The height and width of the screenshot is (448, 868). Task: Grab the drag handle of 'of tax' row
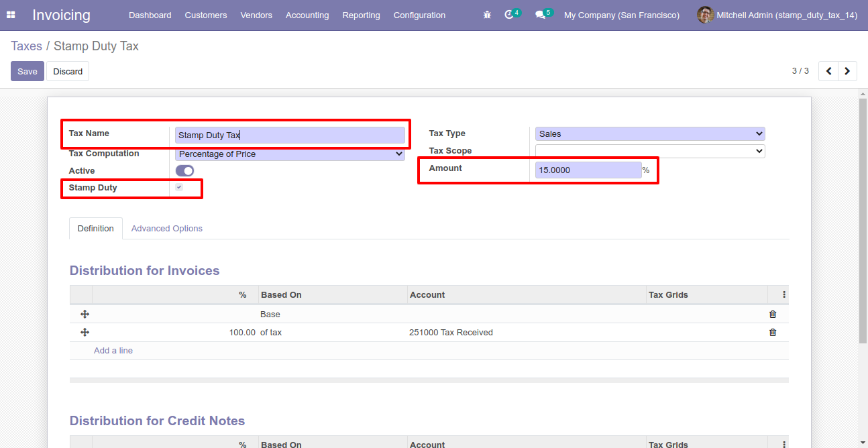(85, 332)
